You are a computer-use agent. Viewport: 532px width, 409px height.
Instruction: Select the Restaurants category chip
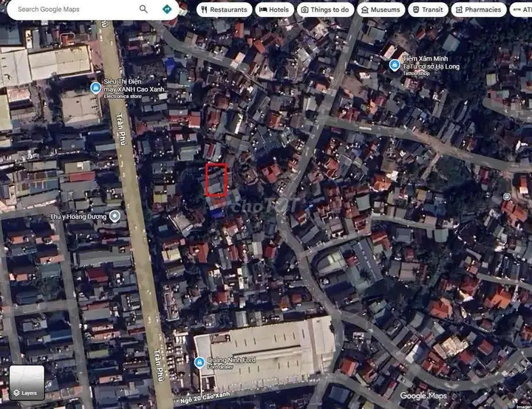(225, 10)
